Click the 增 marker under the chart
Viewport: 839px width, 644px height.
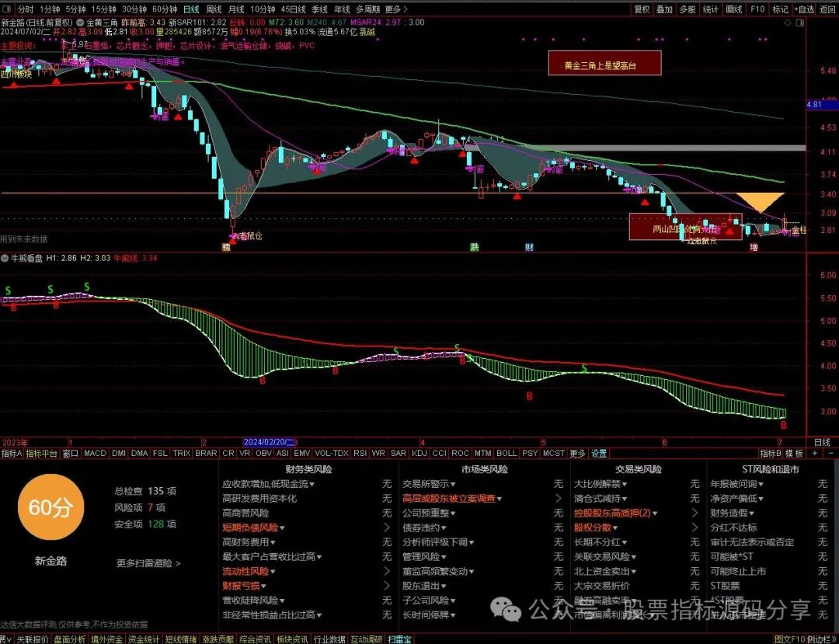point(754,247)
